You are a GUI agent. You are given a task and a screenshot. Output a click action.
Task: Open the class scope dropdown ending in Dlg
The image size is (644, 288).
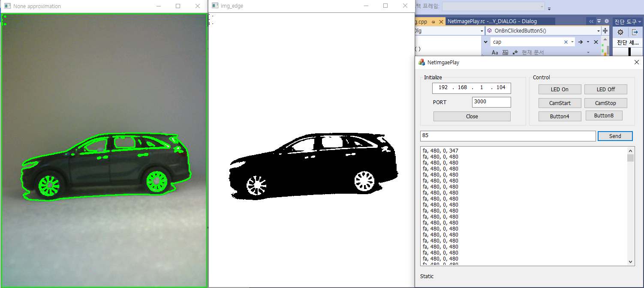click(x=482, y=31)
